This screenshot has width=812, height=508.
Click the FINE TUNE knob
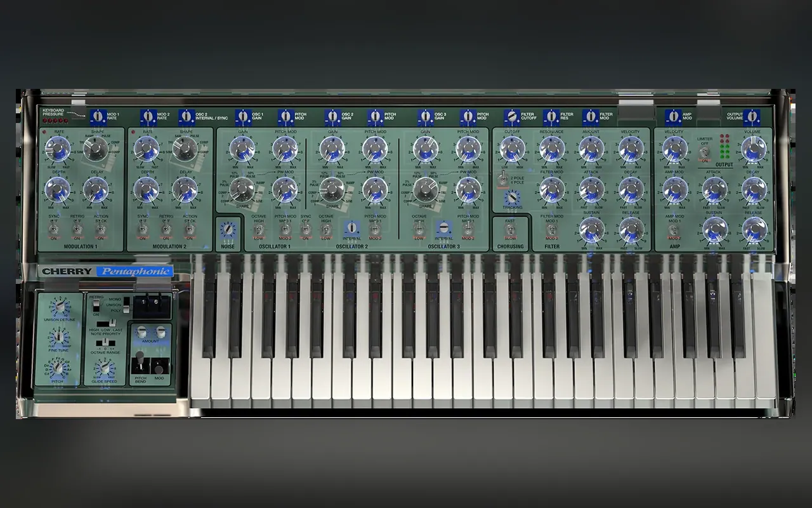pyautogui.click(x=59, y=337)
